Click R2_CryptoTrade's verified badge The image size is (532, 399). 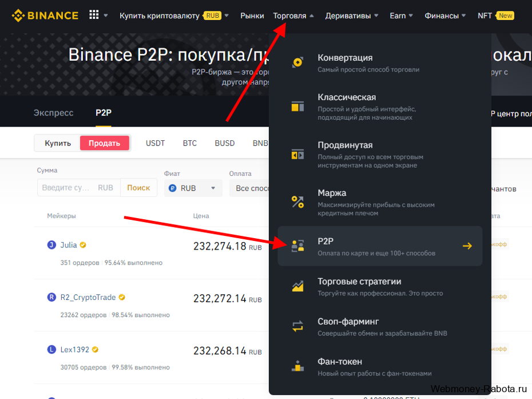click(x=122, y=297)
